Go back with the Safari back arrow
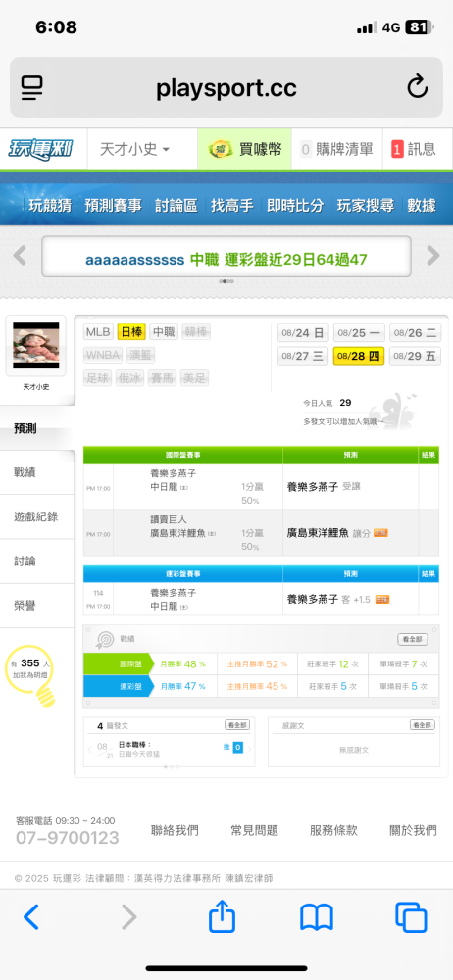453x980 pixels. (31, 917)
